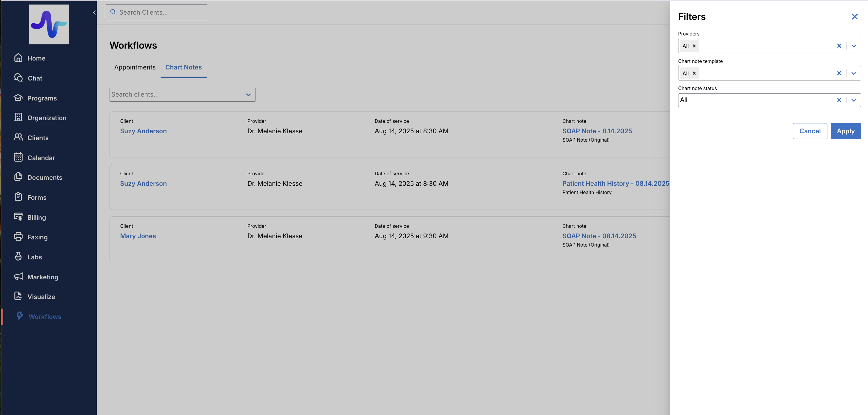Click the app logo image
The height and width of the screenshot is (415, 868).
coord(49,24)
